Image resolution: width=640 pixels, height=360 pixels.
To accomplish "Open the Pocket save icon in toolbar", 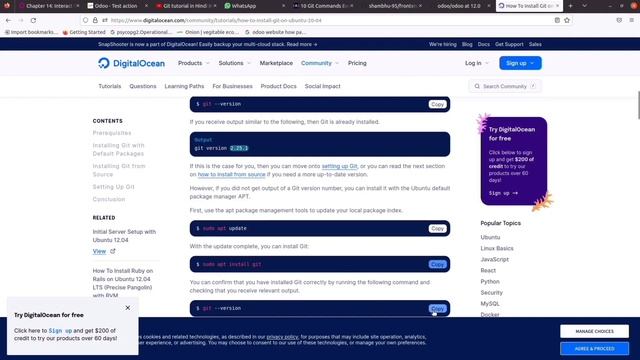I will pos(619,20).
